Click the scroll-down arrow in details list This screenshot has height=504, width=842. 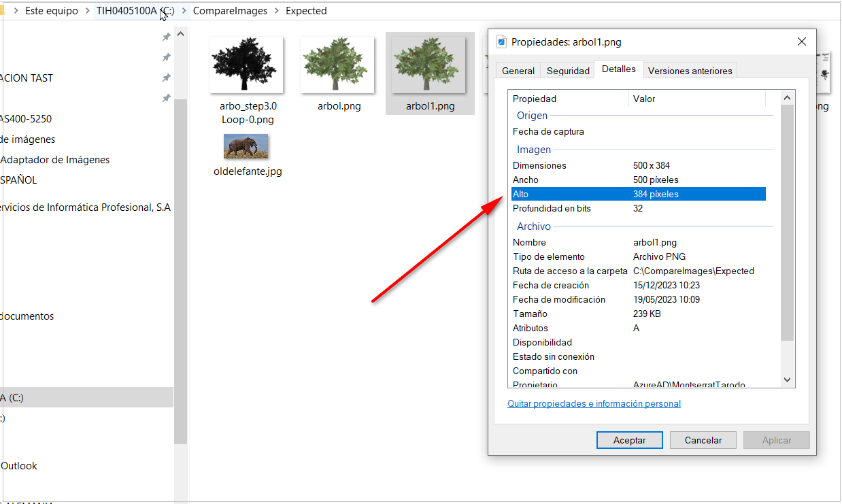(788, 380)
